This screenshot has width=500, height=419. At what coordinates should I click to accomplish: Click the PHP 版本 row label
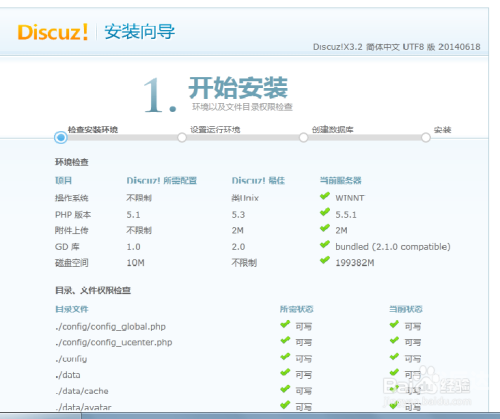pos(73,215)
